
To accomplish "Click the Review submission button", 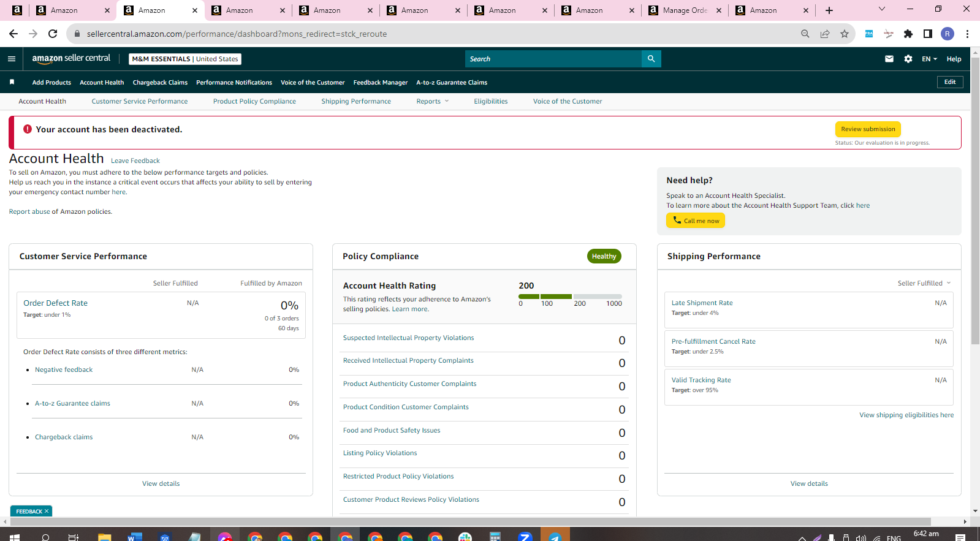I will click(x=868, y=129).
